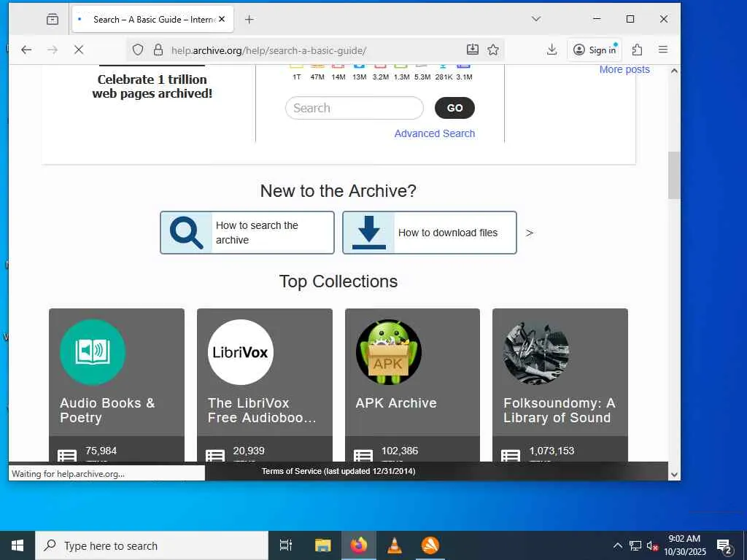Click the list icon beside 75,984
Image resolution: width=747 pixels, height=560 pixels.
pyautogui.click(x=67, y=456)
